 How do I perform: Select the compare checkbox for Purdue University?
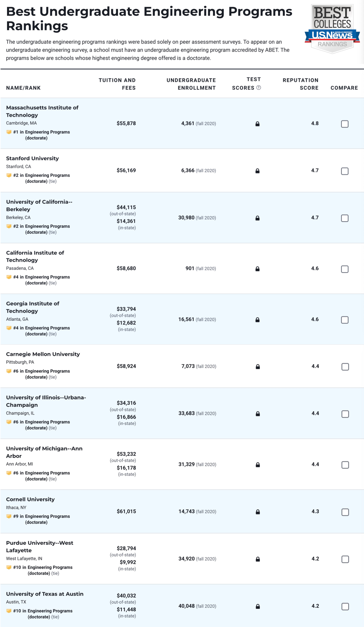[345, 559]
